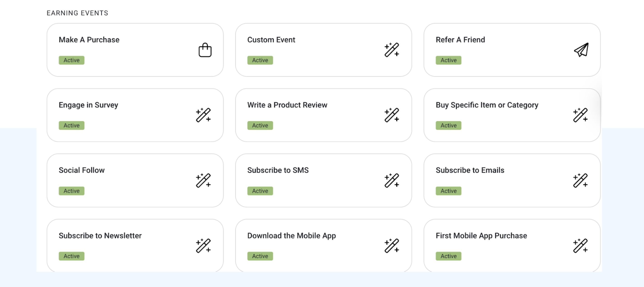The width and height of the screenshot is (644, 287).
Task: Select the Download the Mobile App title
Action: [291, 236]
